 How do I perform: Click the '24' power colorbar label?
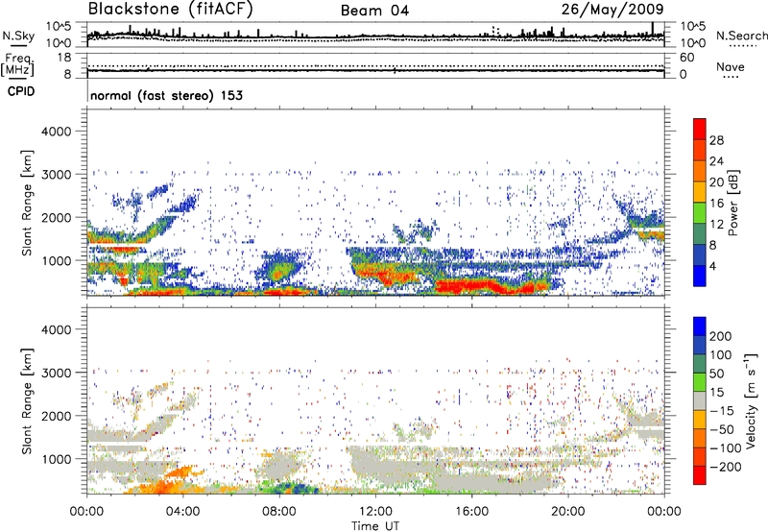(x=716, y=161)
